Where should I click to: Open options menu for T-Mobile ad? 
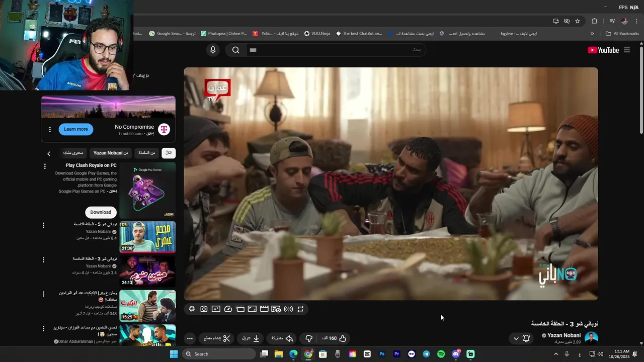click(50, 129)
